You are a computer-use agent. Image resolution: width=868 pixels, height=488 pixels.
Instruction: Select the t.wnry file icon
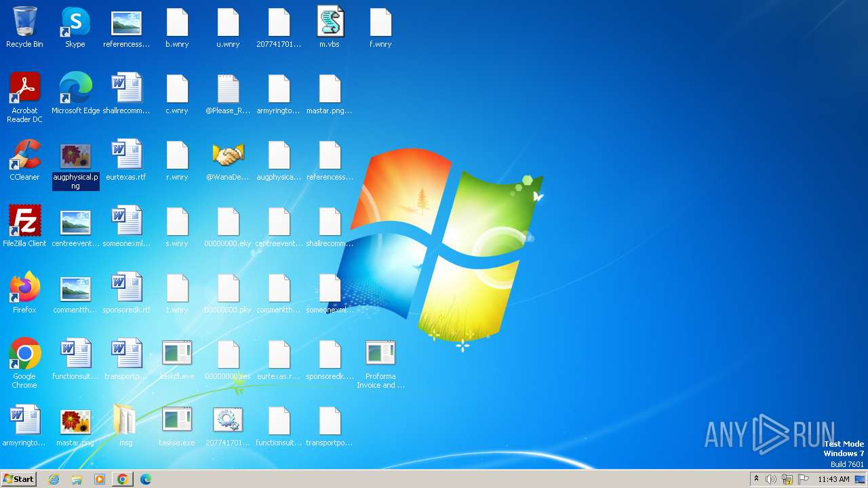pos(177,293)
